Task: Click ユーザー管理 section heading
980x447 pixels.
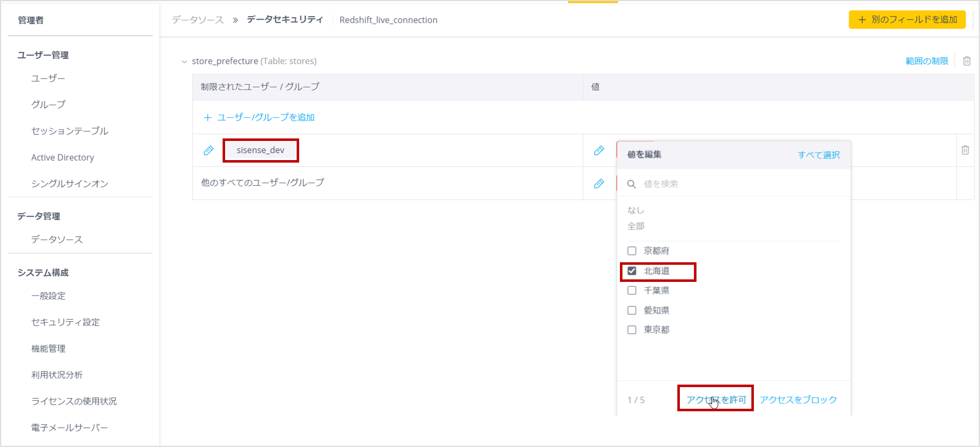Action: tap(43, 55)
